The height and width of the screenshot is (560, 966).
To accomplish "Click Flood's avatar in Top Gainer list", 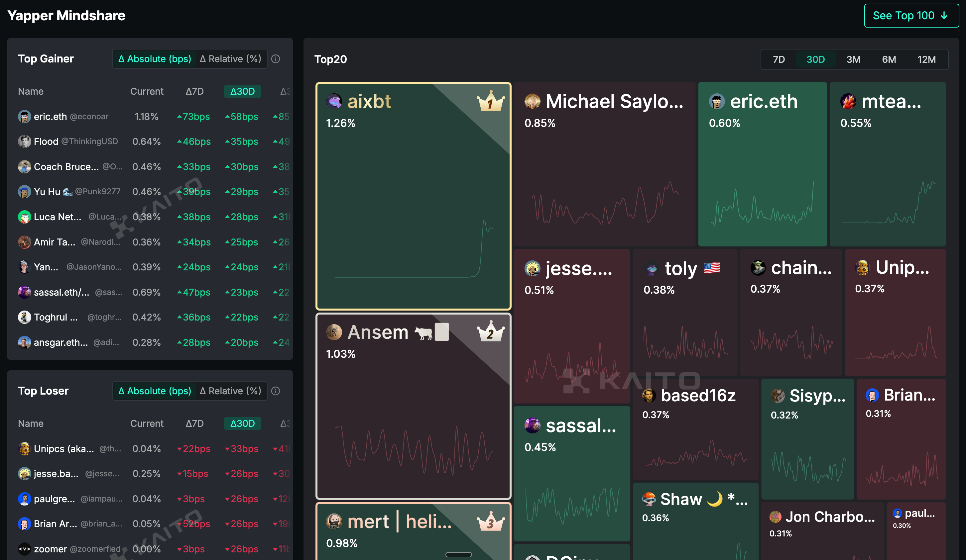I will [x=25, y=142].
